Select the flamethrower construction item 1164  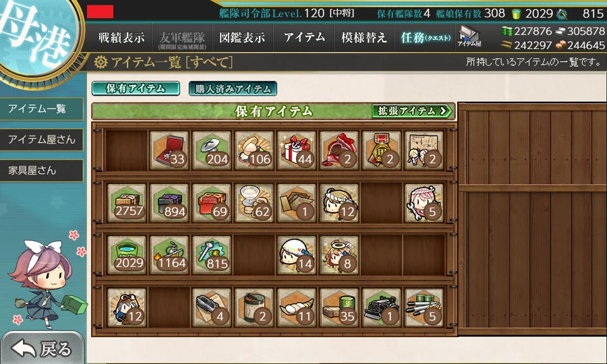point(169,255)
